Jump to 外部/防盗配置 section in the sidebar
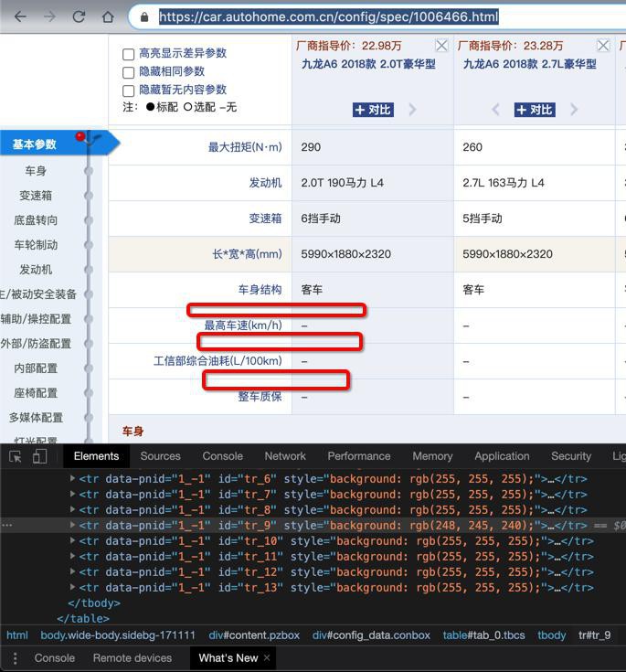The width and height of the screenshot is (626, 672). (x=36, y=344)
